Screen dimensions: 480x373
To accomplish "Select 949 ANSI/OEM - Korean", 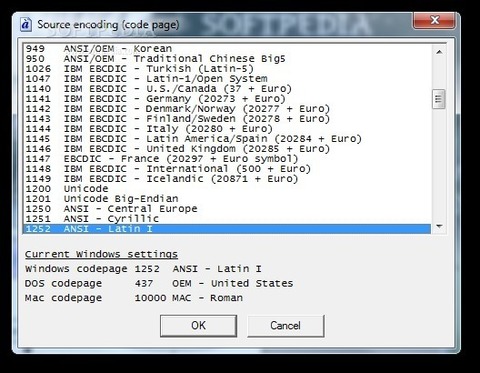I will (x=227, y=49).
